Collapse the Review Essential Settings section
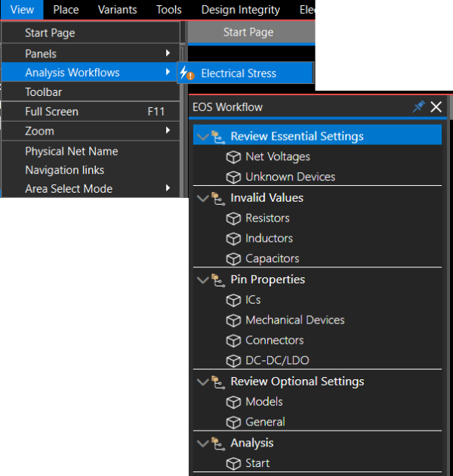The width and height of the screenshot is (453, 476). (x=202, y=137)
